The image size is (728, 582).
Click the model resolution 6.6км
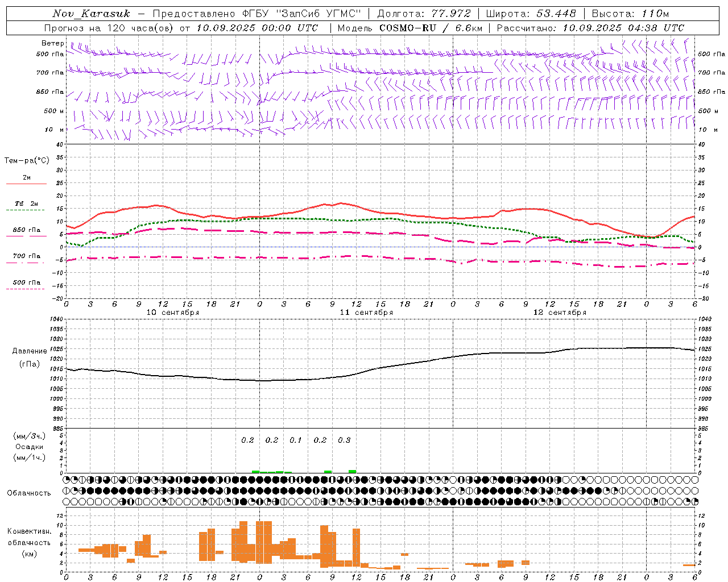[x=469, y=28]
